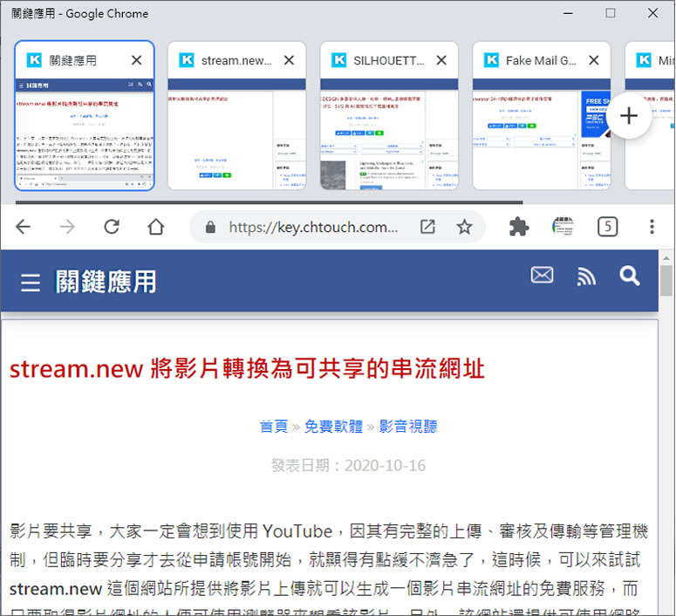Go to 首頁 breadcrumb link

[x=274, y=426]
